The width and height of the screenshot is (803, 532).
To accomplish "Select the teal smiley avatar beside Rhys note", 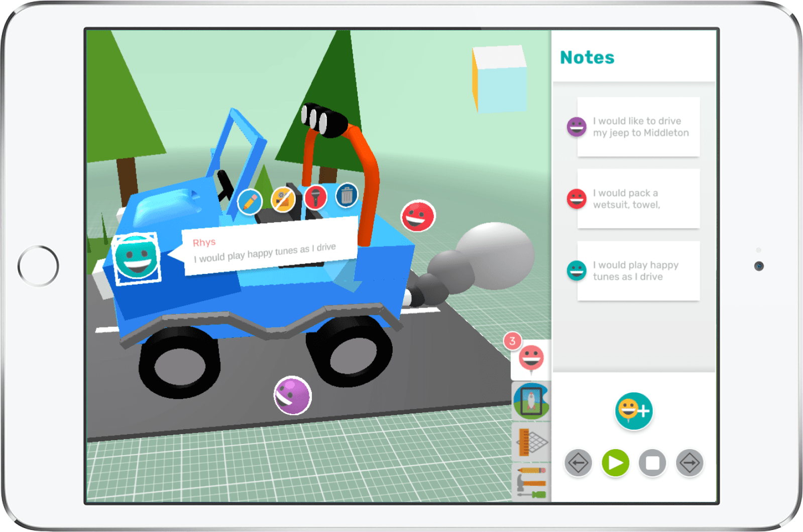I will point(136,258).
